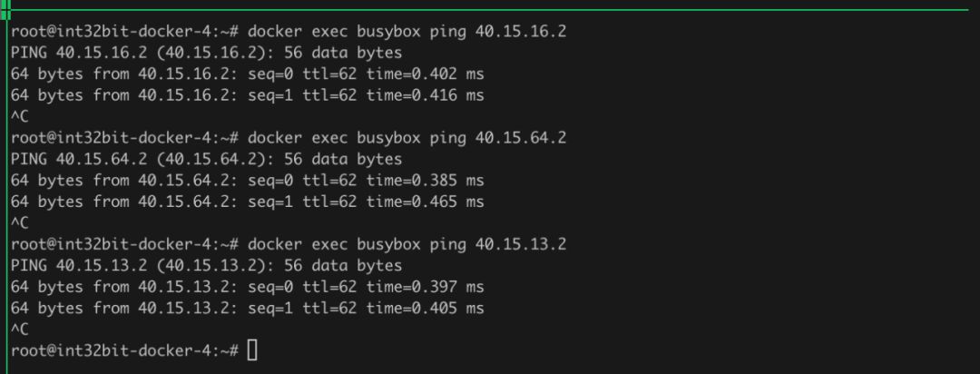Image resolution: width=980 pixels, height=374 pixels.
Task: Click the terminal cursor block at last prompt
Action: (252, 350)
